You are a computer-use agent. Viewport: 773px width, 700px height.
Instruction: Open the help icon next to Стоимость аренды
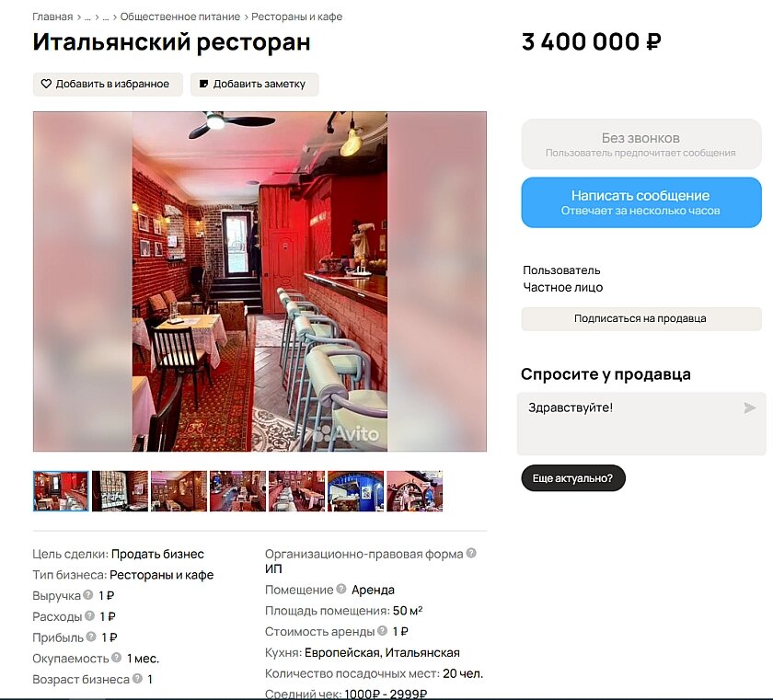(382, 630)
